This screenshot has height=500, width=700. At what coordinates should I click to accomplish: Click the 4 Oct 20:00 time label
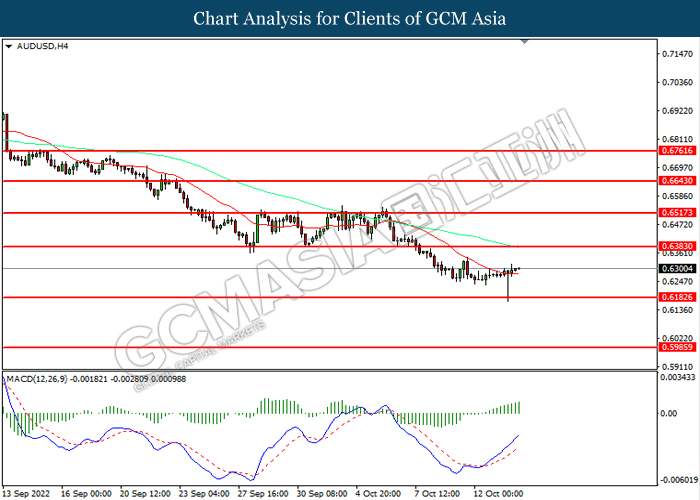[x=379, y=493]
